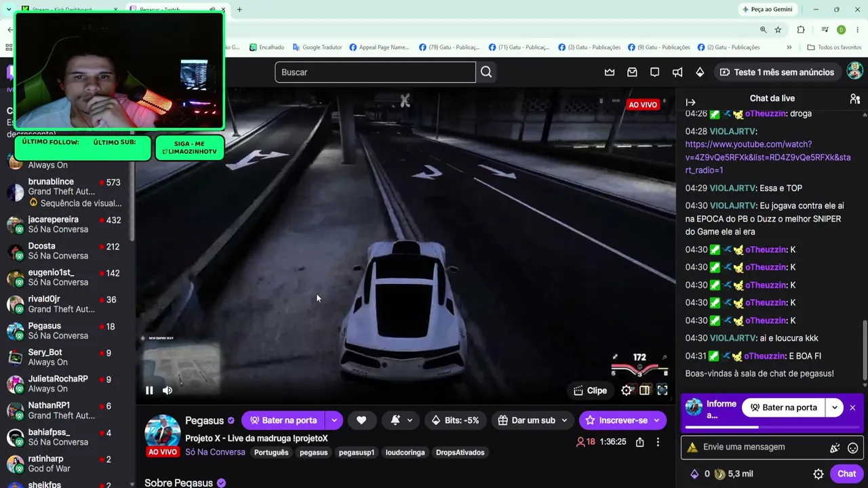This screenshot has height=488, width=868.
Task: Open rivald0jr channel in sidebar
Action: point(66,304)
